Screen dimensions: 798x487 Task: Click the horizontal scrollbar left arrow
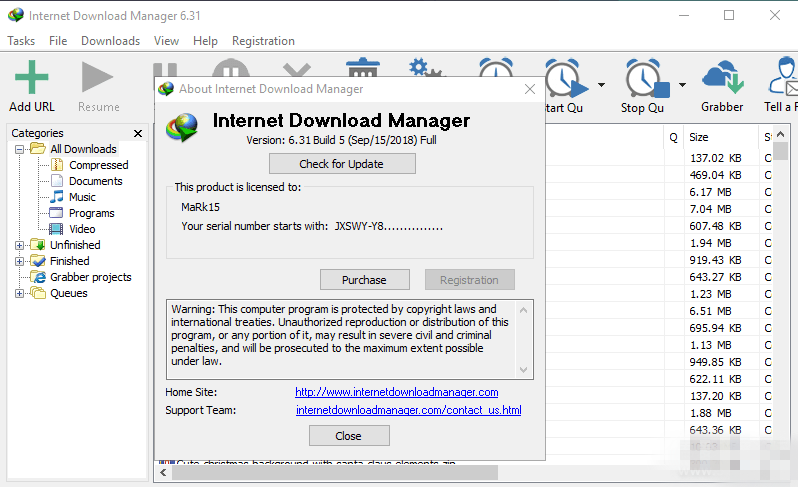[163, 473]
